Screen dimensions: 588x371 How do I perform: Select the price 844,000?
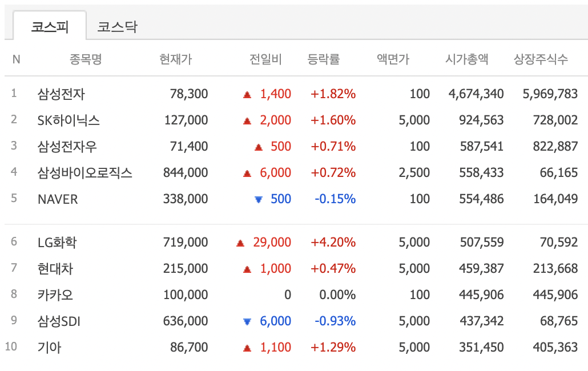tap(186, 172)
